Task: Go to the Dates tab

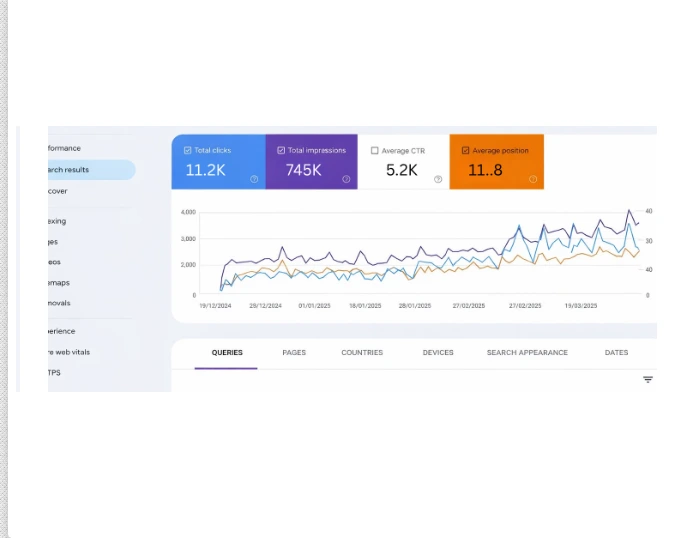Action: click(616, 353)
